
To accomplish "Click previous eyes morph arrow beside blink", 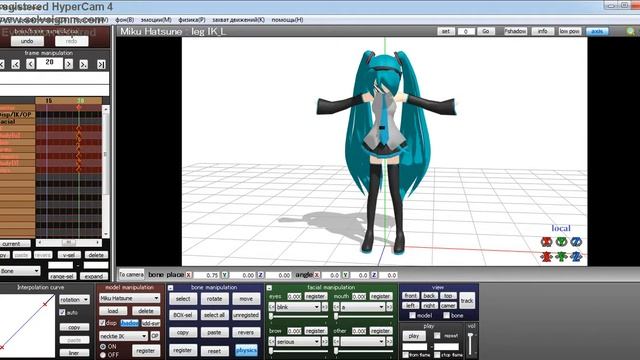I will pos(271,307).
